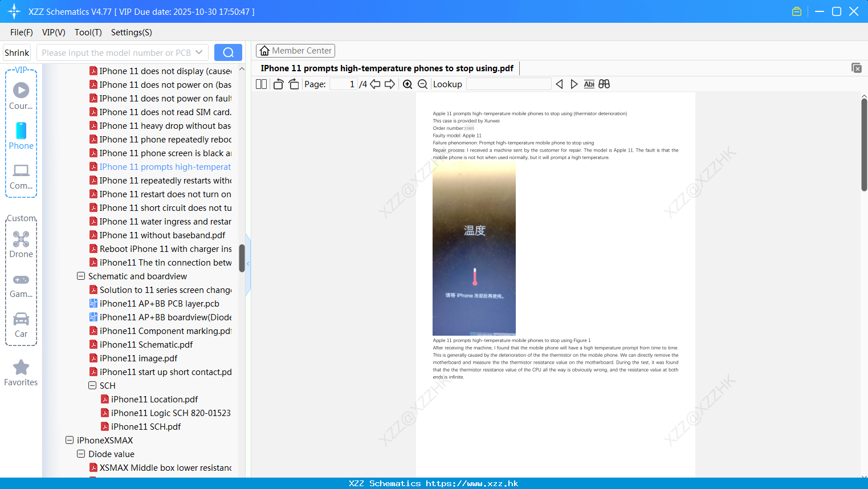Select the Computer category in sidebar
Screen dimensions: 868x489
[21, 176]
